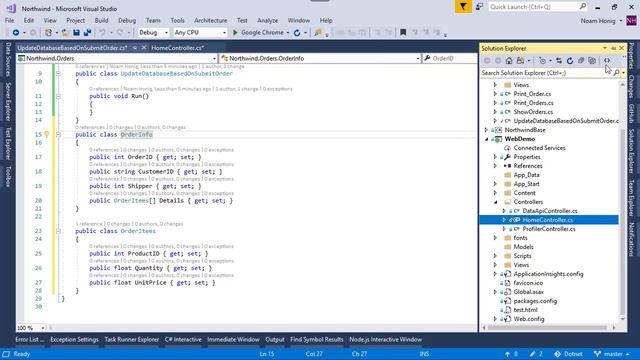Click Refresh icon in Solution Explorer

pyautogui.click(x=570, y=60)
